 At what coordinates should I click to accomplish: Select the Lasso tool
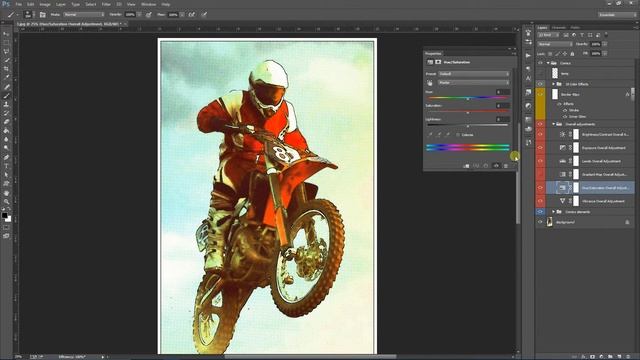[x=6, y=51]
